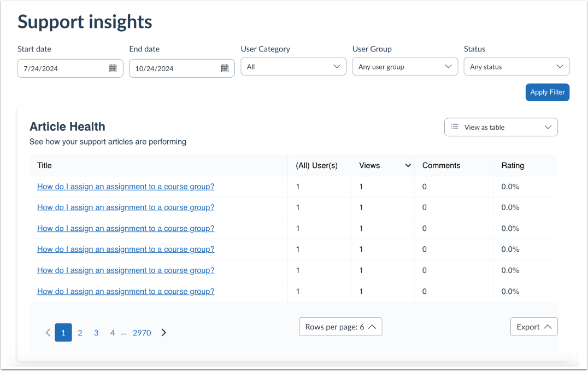Click the Apply Filter button
Viewport: 588px width, 371px height.
point(547,92)
